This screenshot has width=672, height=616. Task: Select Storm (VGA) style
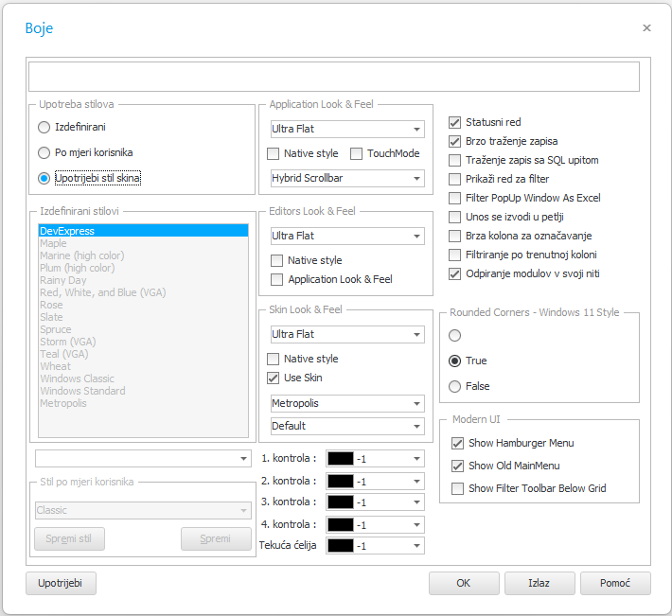[x=143, y=342]
